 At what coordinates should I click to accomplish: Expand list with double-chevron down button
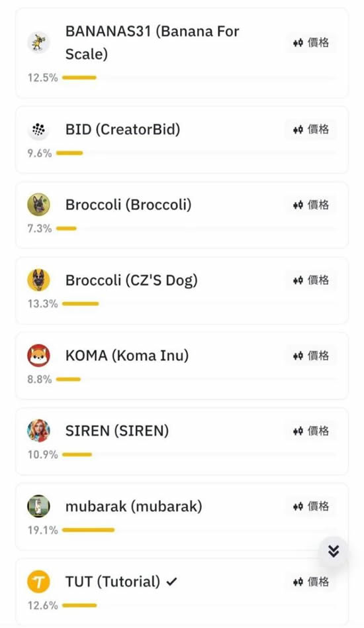(333, 551)
